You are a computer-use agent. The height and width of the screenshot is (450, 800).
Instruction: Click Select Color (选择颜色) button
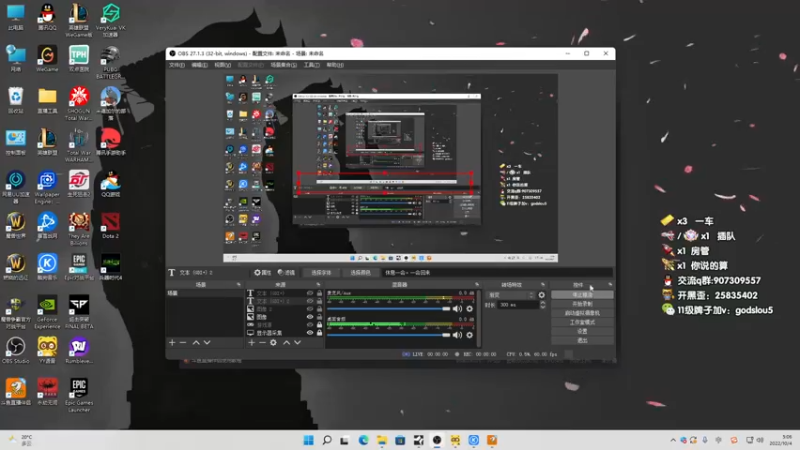coord(360,272)
